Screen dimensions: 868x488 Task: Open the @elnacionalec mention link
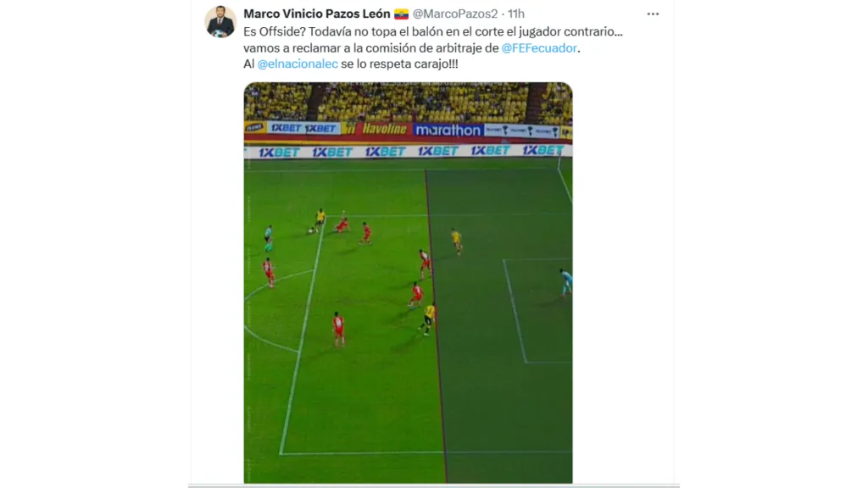click(x=298, y=64)
